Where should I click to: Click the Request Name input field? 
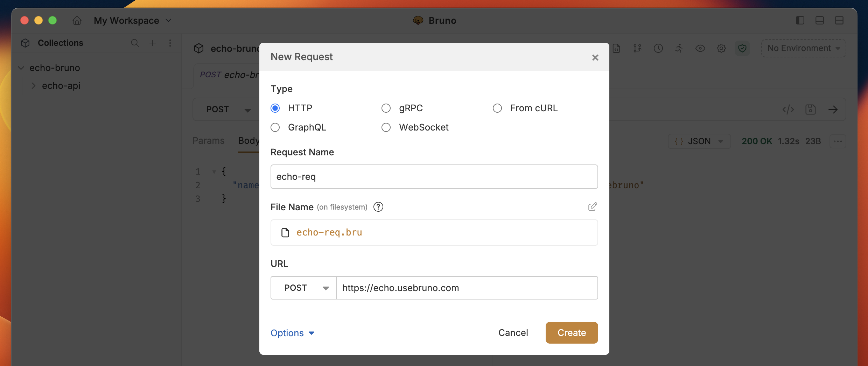coord(434,177)
